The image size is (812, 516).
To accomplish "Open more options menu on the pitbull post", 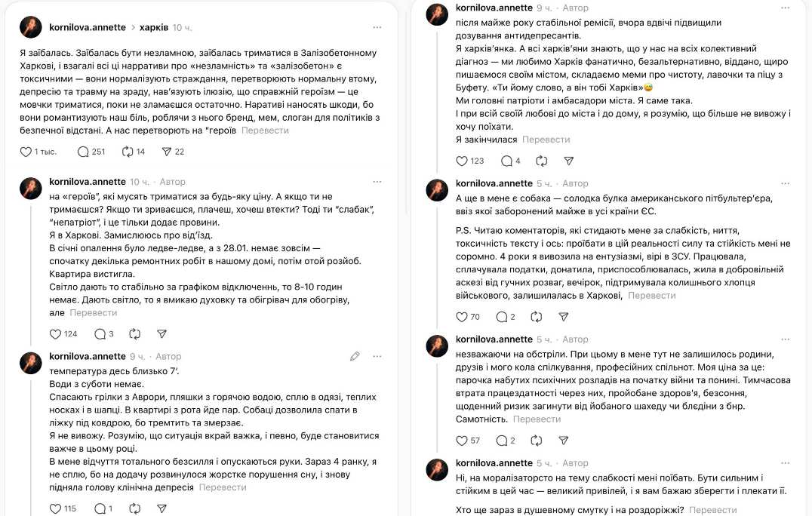I will tap(785, 183).
